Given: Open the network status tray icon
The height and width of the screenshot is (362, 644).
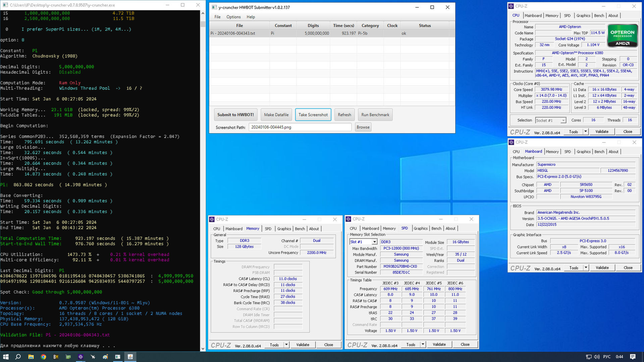Looking at the screenshot, I should click(x=588, y=357).
